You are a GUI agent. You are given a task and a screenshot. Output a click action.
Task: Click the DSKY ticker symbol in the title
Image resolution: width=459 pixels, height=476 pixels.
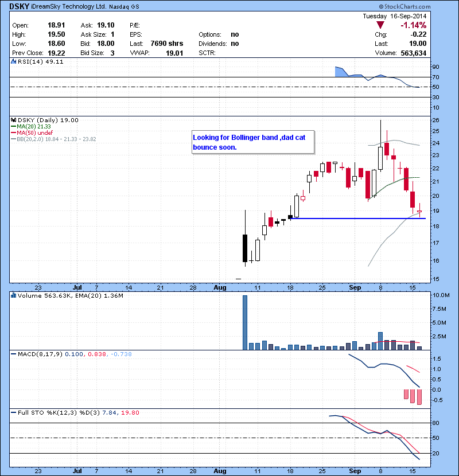[19, 6]
